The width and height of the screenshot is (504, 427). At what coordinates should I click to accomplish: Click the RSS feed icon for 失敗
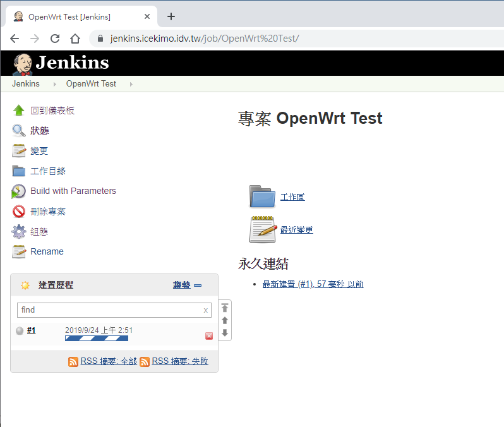pos(145,362)
